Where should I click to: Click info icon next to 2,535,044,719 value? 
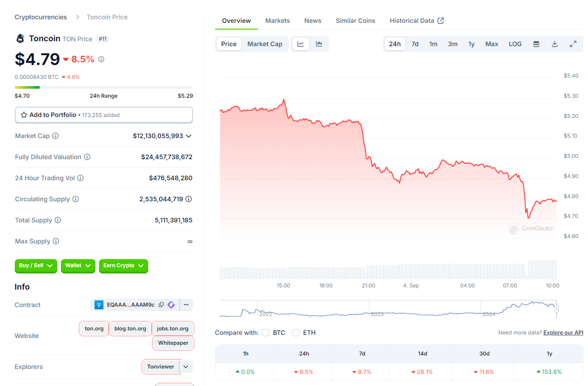(x=189, y=199)
